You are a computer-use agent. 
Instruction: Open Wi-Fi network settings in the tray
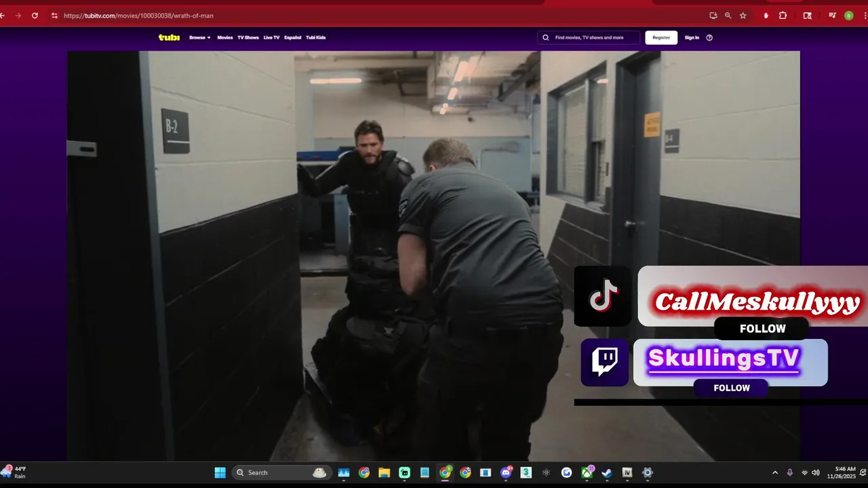pos(805,472)
